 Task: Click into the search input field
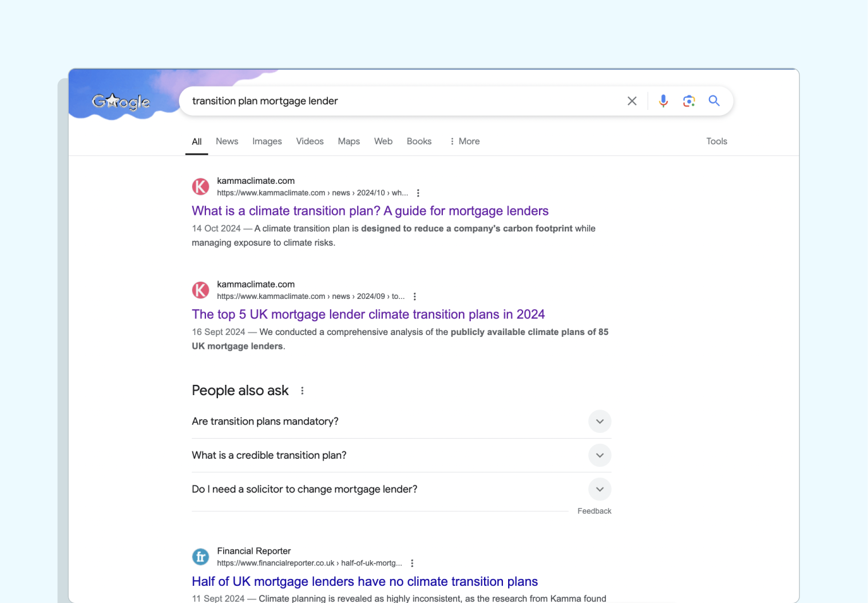[x=401, y=101]
